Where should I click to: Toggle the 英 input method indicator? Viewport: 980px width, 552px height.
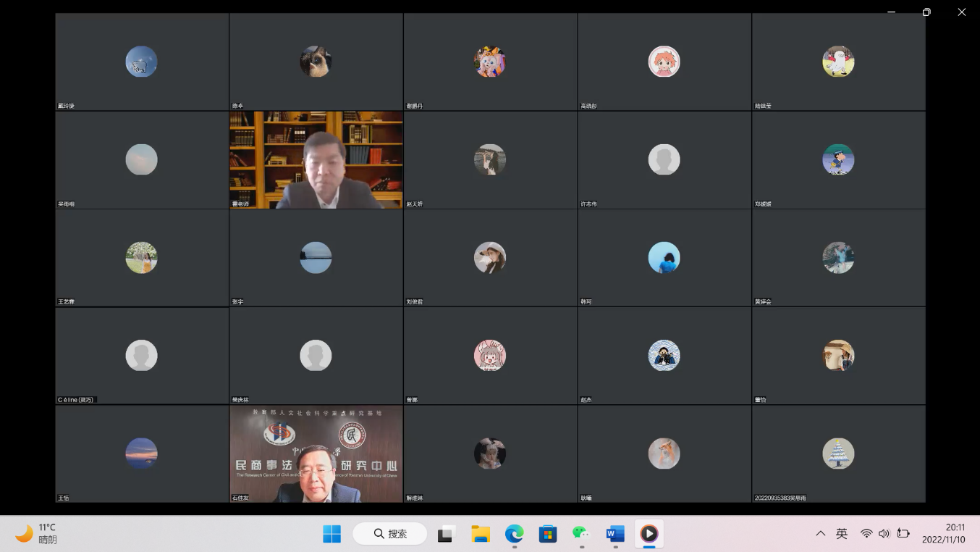842,534
